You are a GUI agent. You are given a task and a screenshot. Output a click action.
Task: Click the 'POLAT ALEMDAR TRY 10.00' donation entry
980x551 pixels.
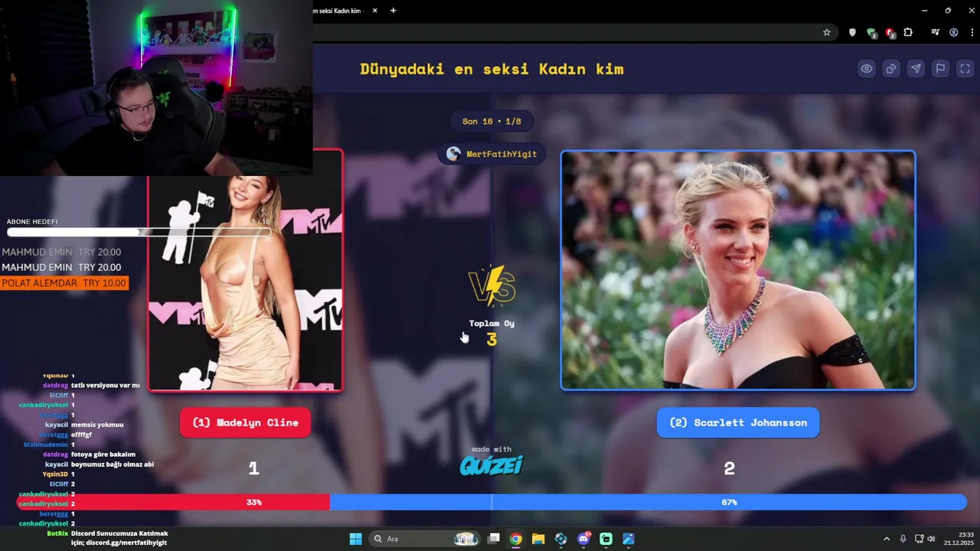[64, 283]
